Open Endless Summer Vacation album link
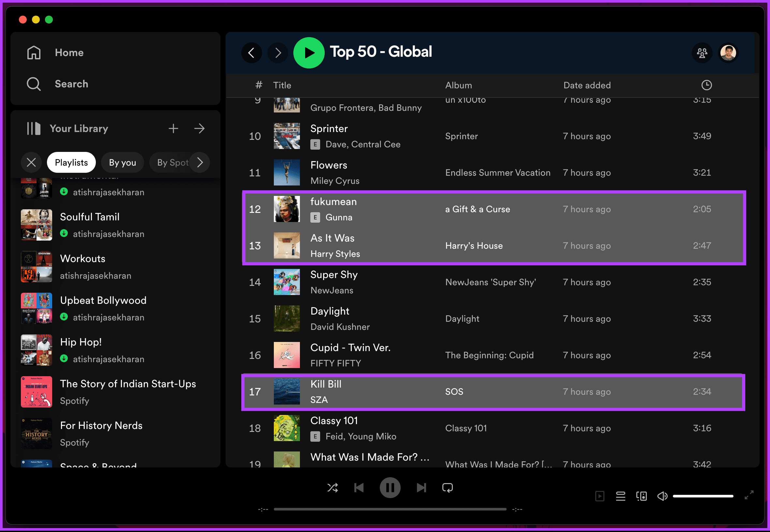Image resolution: width=770 pixels, height=532 pixels. (498, 173)
